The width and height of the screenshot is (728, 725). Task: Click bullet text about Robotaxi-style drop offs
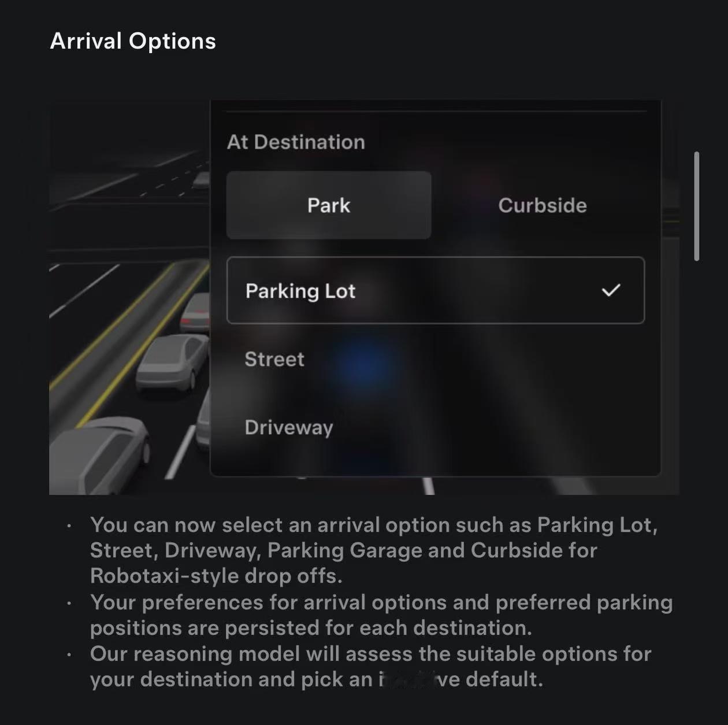[374, 550]
